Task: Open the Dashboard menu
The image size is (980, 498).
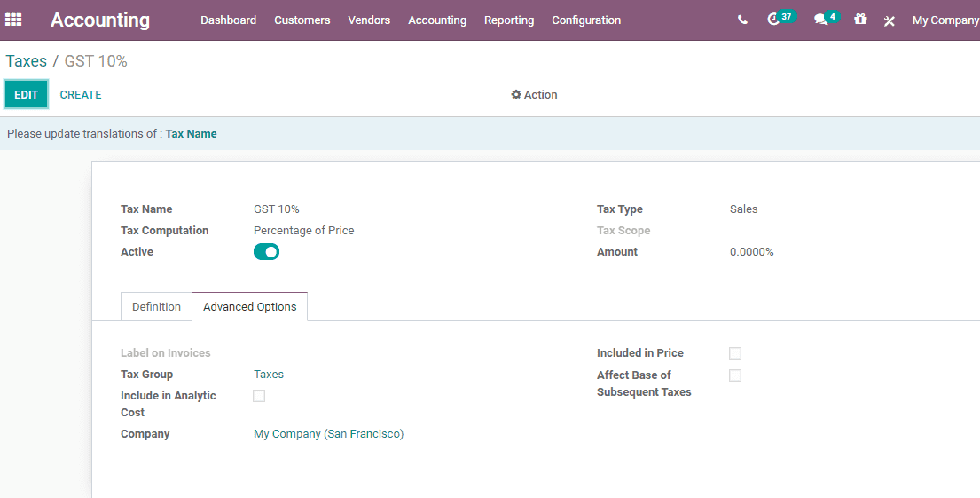Action: tap(228, 20)
